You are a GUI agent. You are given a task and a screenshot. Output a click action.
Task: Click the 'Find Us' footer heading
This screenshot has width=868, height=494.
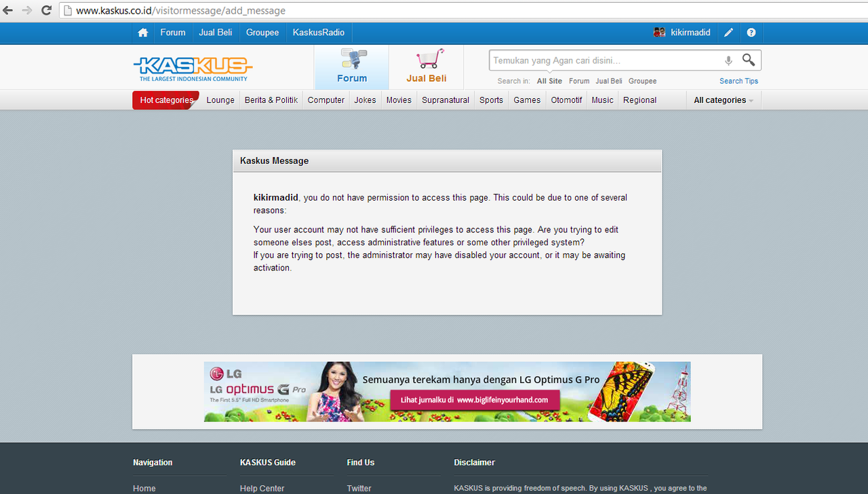[x=361, y=463]
